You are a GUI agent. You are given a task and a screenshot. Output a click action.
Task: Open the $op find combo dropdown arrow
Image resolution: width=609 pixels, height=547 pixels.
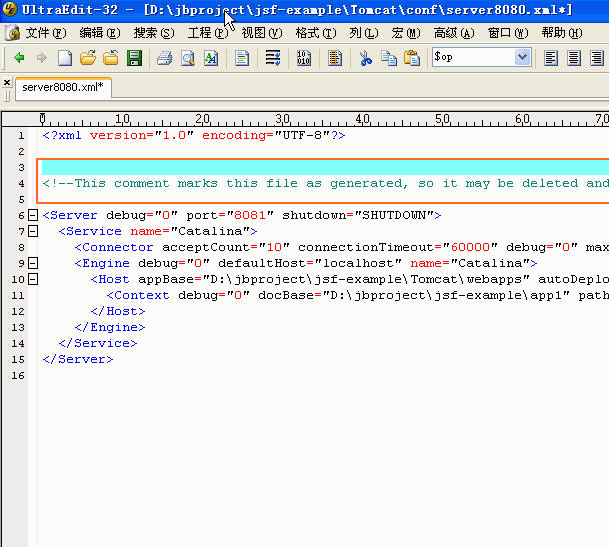click(x=523, y=57)
